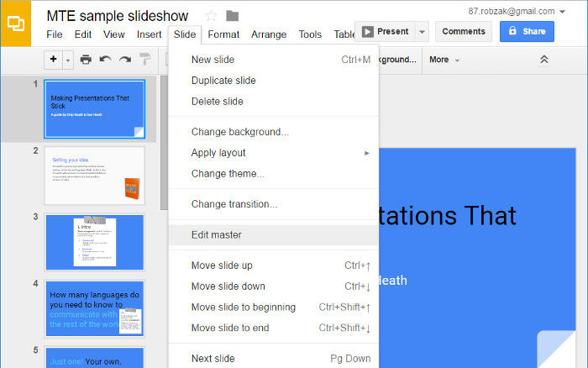Click the account email 87.robzak@gmail.com
Viewport: 588px width, 368px height.
512,11
